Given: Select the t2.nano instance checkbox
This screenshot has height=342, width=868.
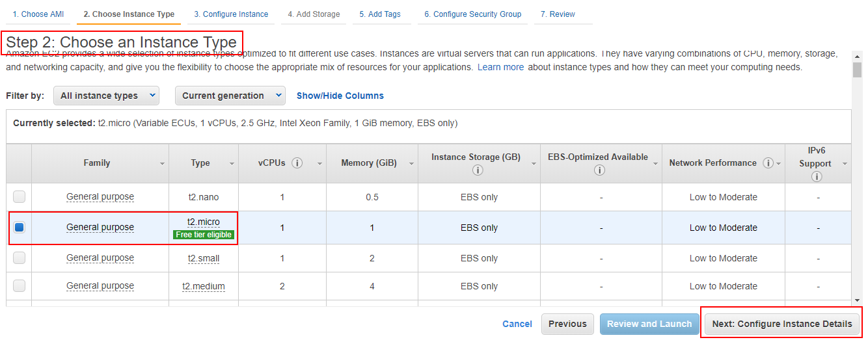Looking at the screenshot, I should pyautogui.click(x=20, y=196).
